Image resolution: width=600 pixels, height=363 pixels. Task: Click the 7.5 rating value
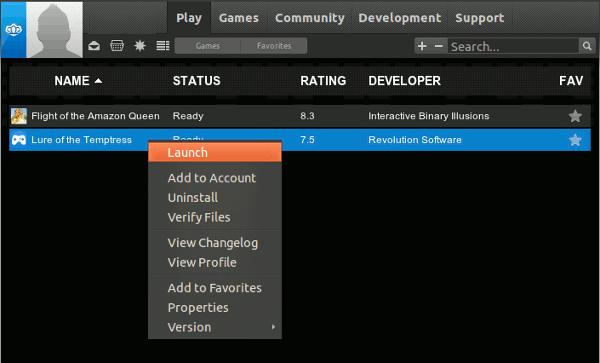(x=307, y=140)
